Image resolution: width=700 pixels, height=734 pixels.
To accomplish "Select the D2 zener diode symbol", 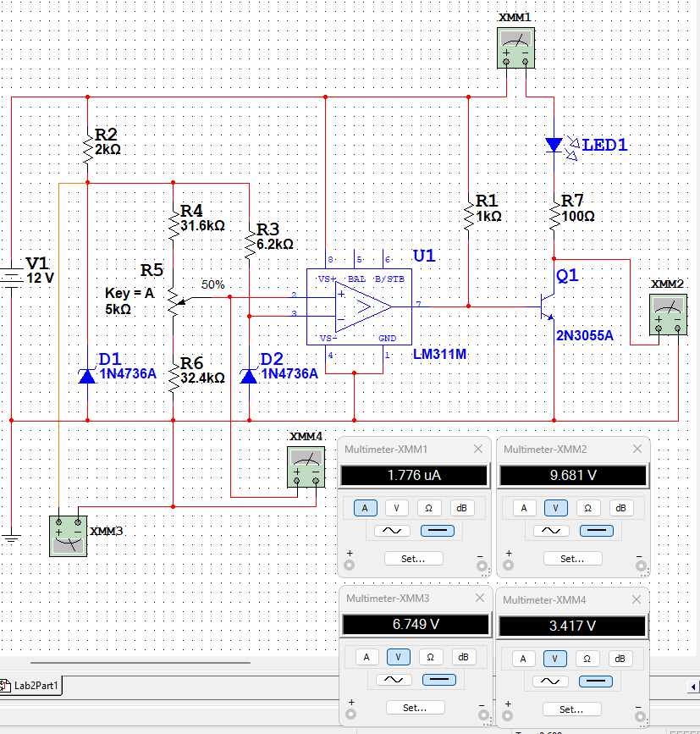I will pos(249,376).
